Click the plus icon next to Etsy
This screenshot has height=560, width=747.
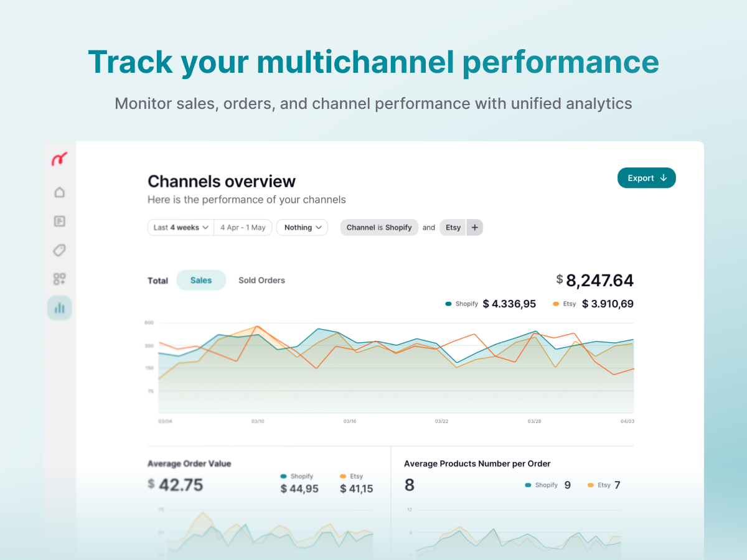[474, 228]
